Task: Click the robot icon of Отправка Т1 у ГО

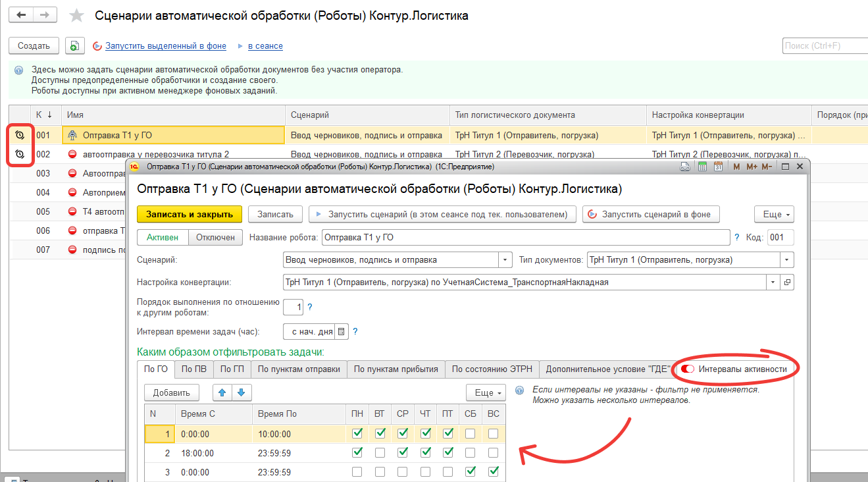Action: pyautogui.click(x=72, y=135)
